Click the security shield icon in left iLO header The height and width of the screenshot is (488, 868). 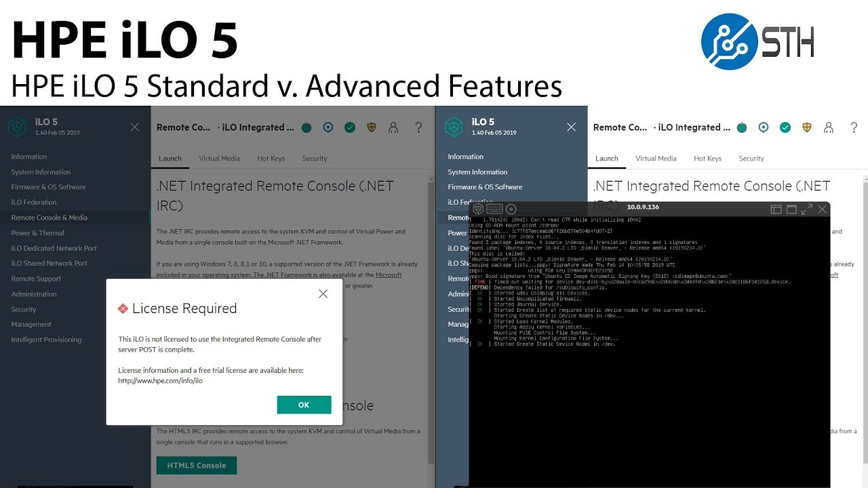click(x=371, y=127)
